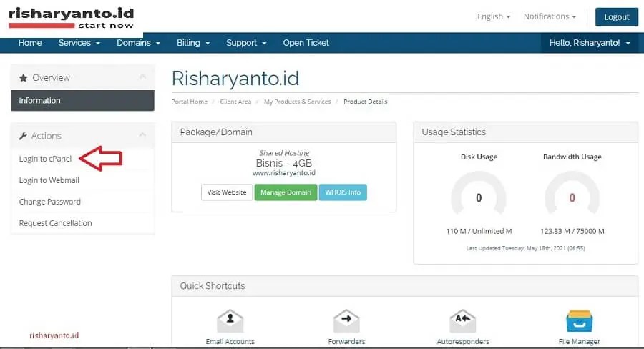Choose Request Cancellation action
Image resolution: width=644 pixels, height=349 pixels.
[55, 223]
